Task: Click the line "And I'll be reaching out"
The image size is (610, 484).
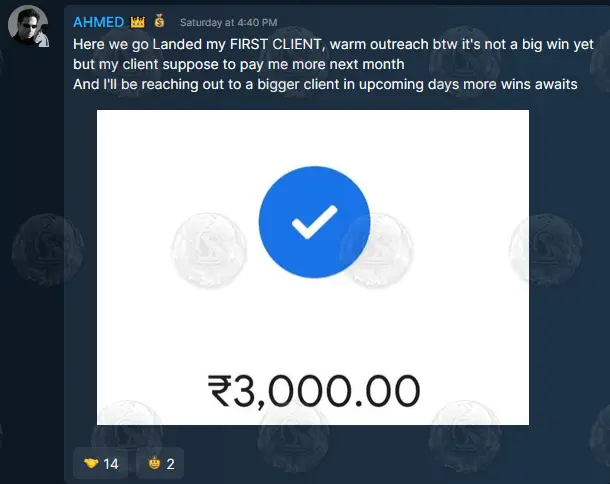Action: click(325, 84)
